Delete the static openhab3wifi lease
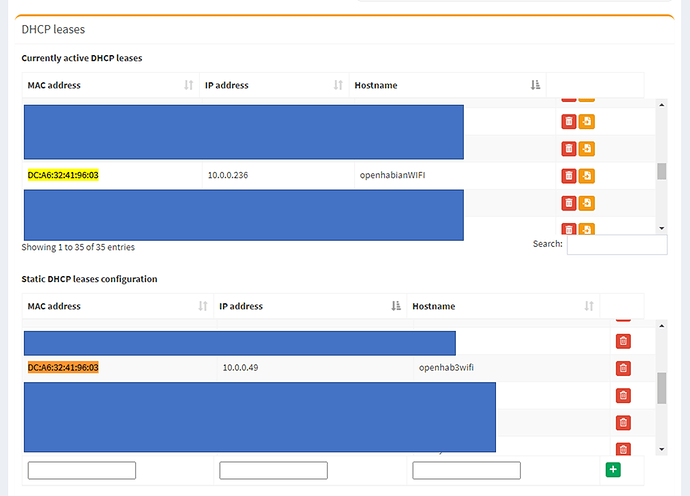Image resolution: width=690 pixels, height=496 pixels. [623, 368]
